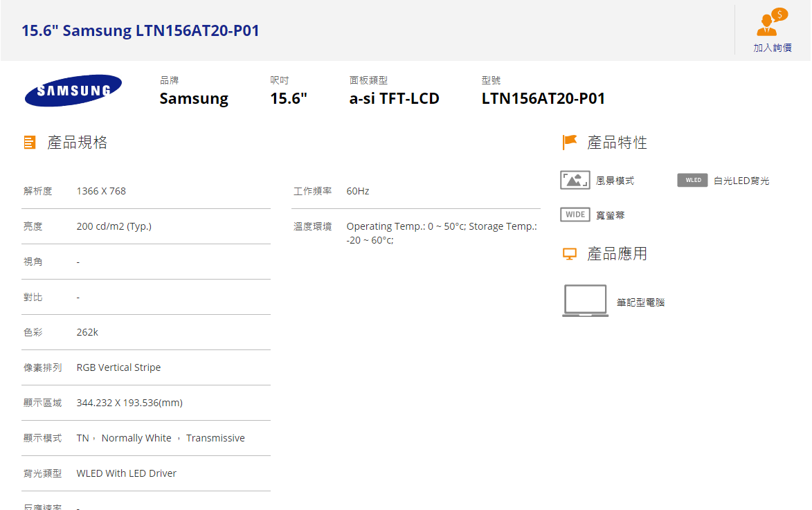Select the resolution value 1366 X 768
The image size is (812, 510).
101,191
